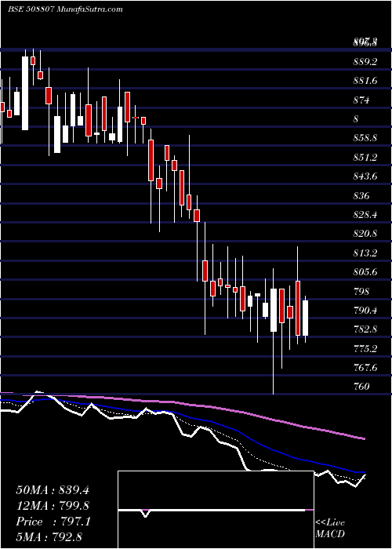Image resolution: width=392 pixels, height=549 pixels.
Task: Click the 790.4 price axis label
Action: coord(365,311)
